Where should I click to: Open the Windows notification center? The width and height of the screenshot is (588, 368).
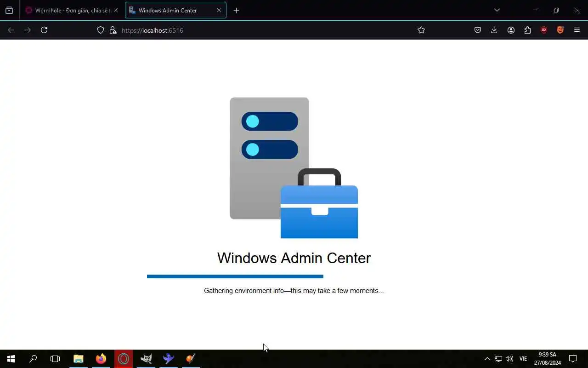pos(573,359)
